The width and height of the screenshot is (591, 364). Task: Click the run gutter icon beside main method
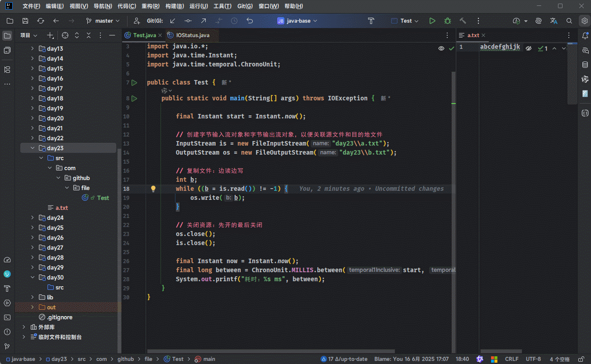(x=134, y=98)
